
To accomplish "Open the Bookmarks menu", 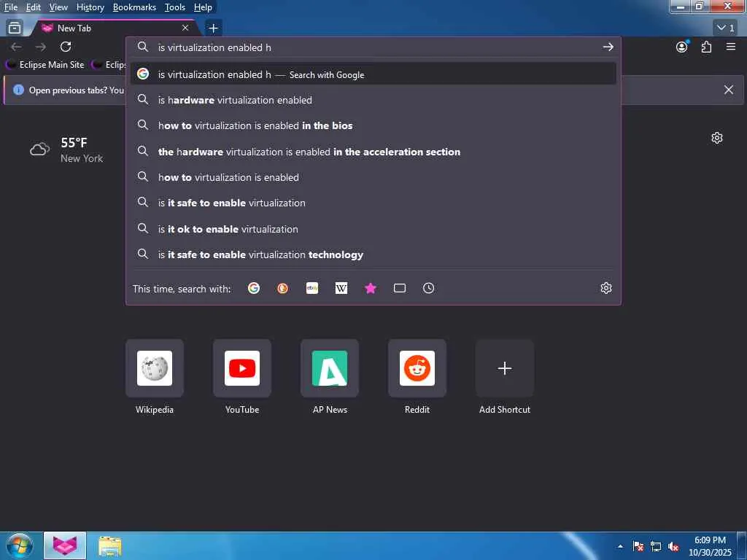I will pos(134,7).
